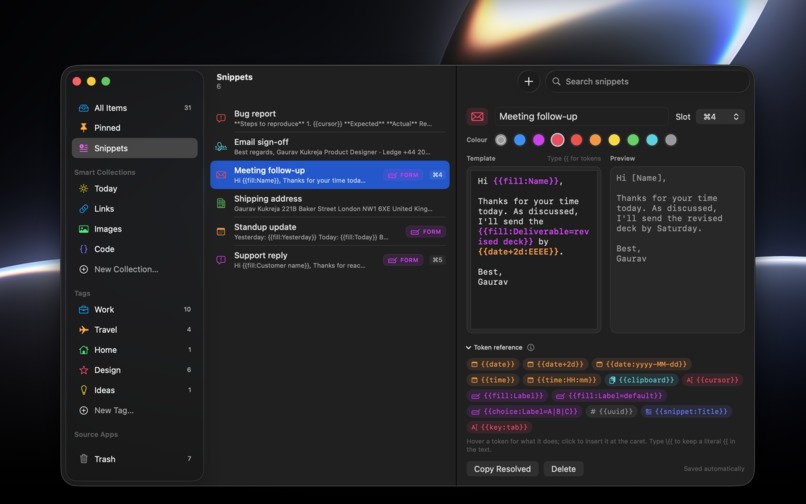Click the ⌘5 slot badge on Support reply

point(437,260)
